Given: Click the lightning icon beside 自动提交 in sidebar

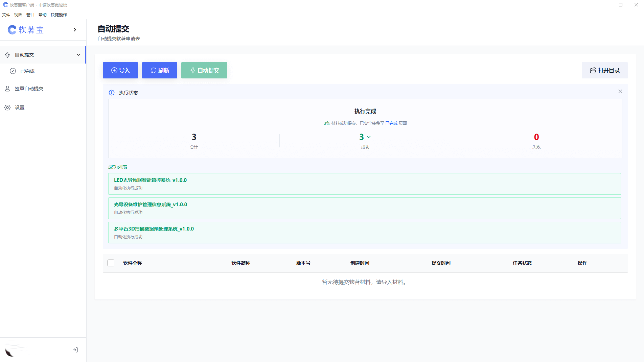Looking at the screenshot, I should click(7, 55).
